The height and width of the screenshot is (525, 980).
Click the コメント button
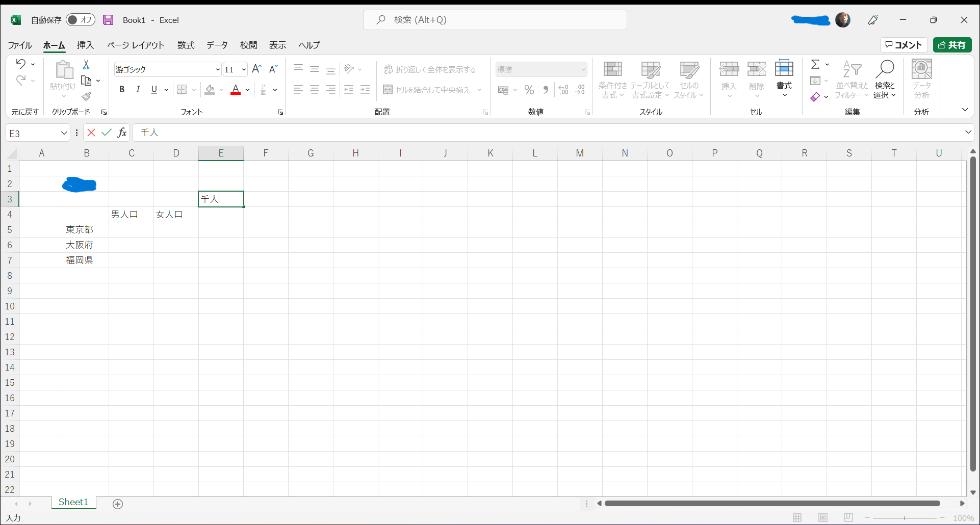click(904, 45)
